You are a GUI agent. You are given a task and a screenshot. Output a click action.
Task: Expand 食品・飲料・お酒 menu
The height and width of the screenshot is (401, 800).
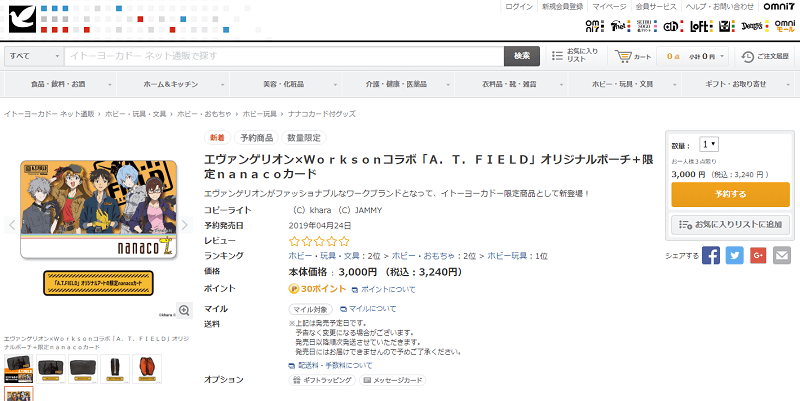pos(60,84)
